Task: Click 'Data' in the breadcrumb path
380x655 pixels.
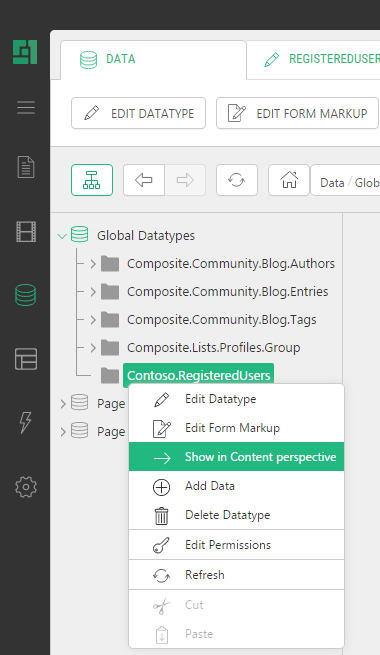Action: (332, 183)
